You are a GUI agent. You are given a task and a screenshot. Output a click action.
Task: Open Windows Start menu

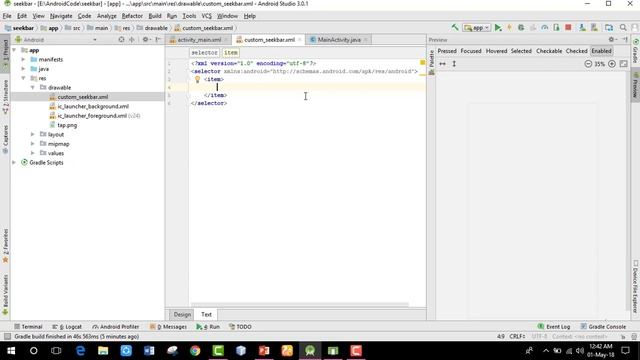point(11,350)
